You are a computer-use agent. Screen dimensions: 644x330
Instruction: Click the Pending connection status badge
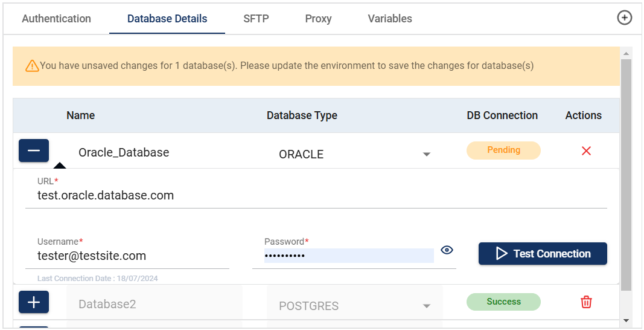point(503,150)
